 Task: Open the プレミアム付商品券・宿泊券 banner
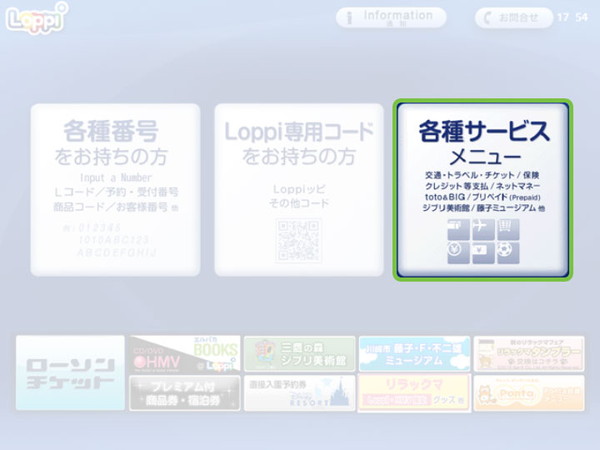click(185, 393)
